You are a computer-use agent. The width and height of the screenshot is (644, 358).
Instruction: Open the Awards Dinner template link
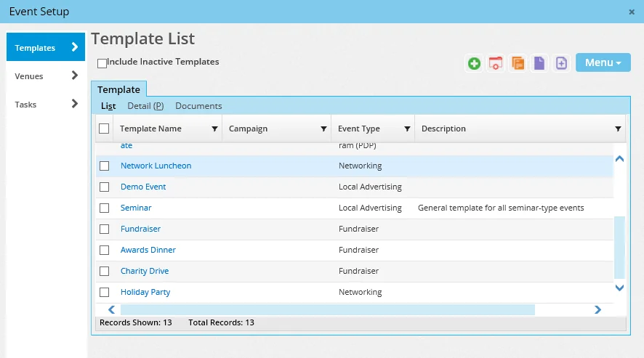(x=148, y=250)
